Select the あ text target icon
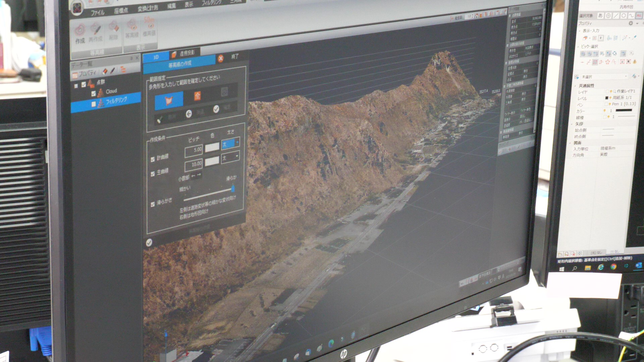This screenshot has width=644, height=362. coord(600,16)
